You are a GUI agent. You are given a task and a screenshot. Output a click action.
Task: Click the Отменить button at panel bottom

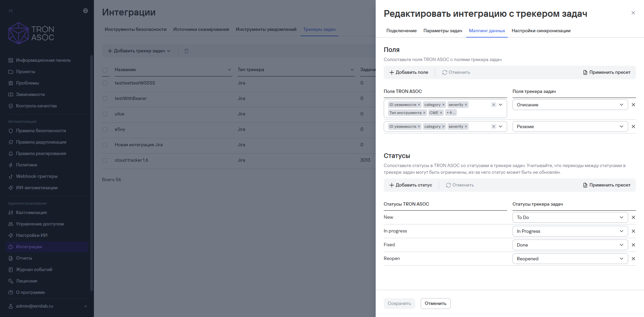tap(435, 304)
